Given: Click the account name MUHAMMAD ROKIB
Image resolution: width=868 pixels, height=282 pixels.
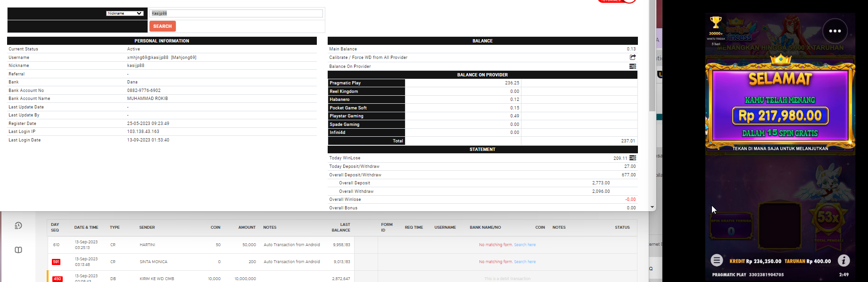Looking at the screenshot, I should 148,99.
